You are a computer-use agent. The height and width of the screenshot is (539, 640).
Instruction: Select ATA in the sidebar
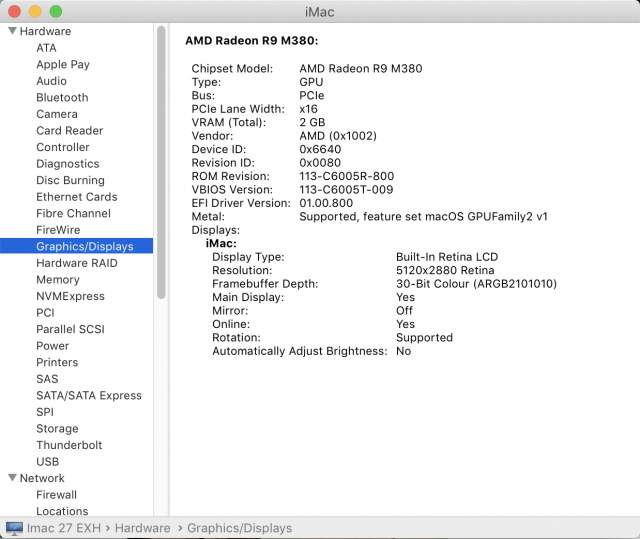coord(46,48)
